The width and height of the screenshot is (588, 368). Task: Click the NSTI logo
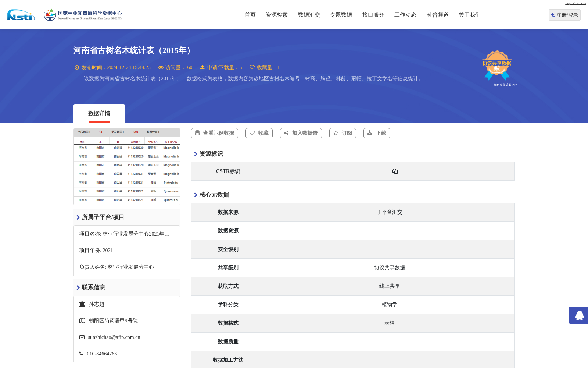click(21, 15)
